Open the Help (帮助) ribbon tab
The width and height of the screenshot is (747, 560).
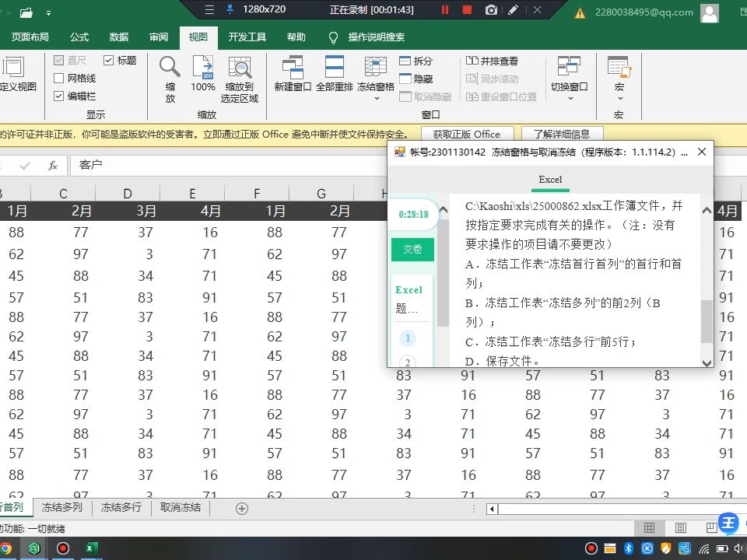pos(296,37)
